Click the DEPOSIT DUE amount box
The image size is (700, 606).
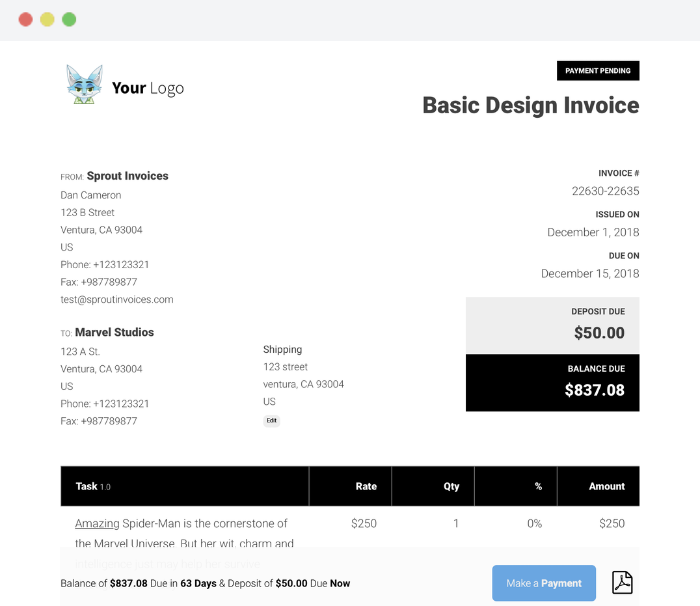552,325
